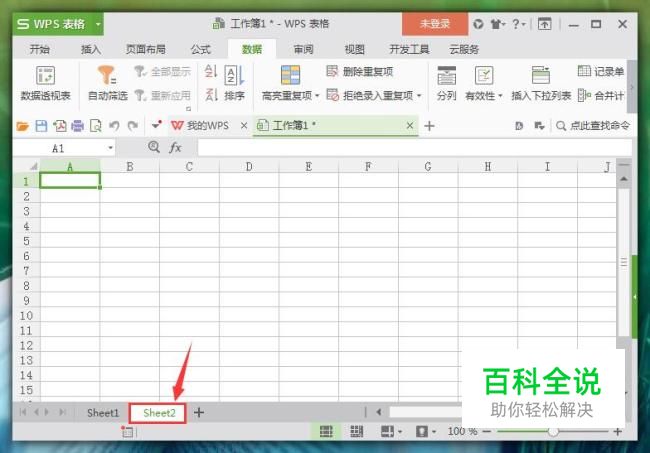Image resolution: width=650 pixels, height=453 pixels.
Task: Click the formula bar input field
Action: [415, 148]
